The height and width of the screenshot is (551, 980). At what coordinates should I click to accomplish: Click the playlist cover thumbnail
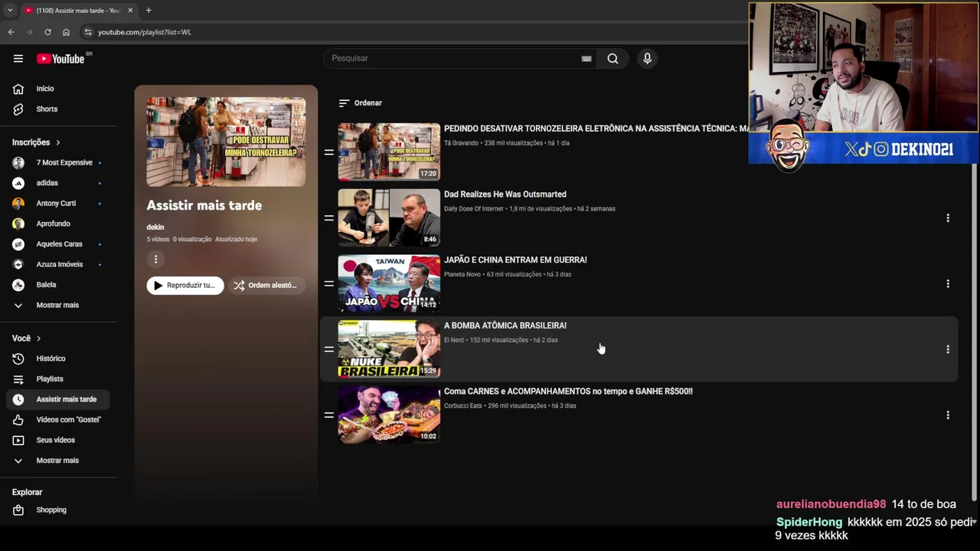(226, 142)
